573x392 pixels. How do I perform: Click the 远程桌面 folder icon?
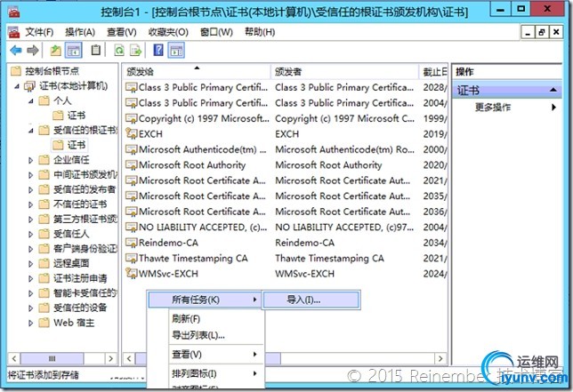pyautogui.click(x=44, y=263)
